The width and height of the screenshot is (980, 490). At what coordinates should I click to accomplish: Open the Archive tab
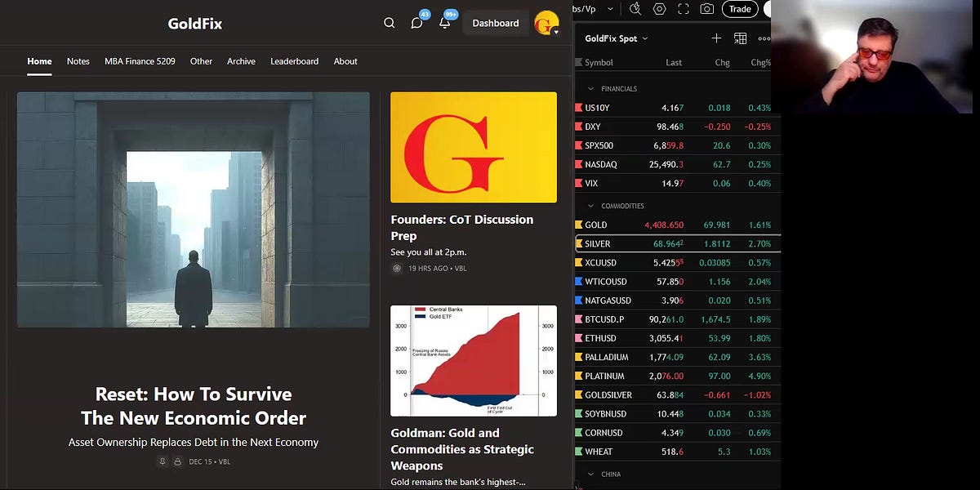click(241, 61)
